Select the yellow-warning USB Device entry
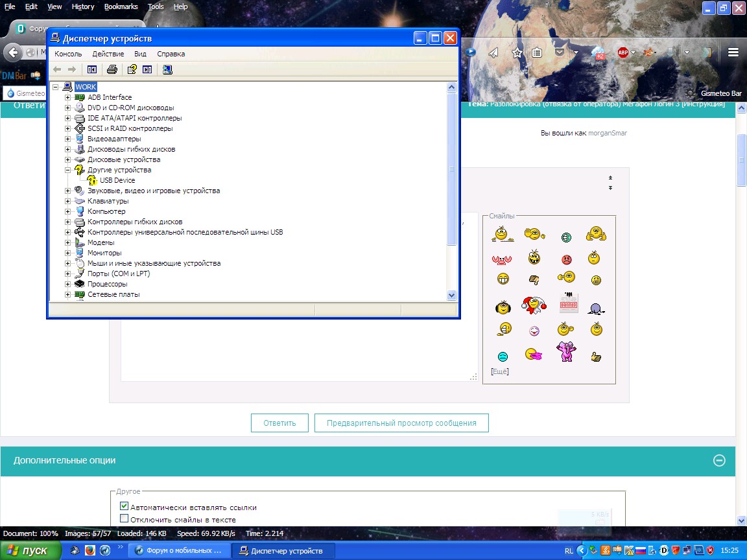 pyautogui.click(x=117, y=180)
